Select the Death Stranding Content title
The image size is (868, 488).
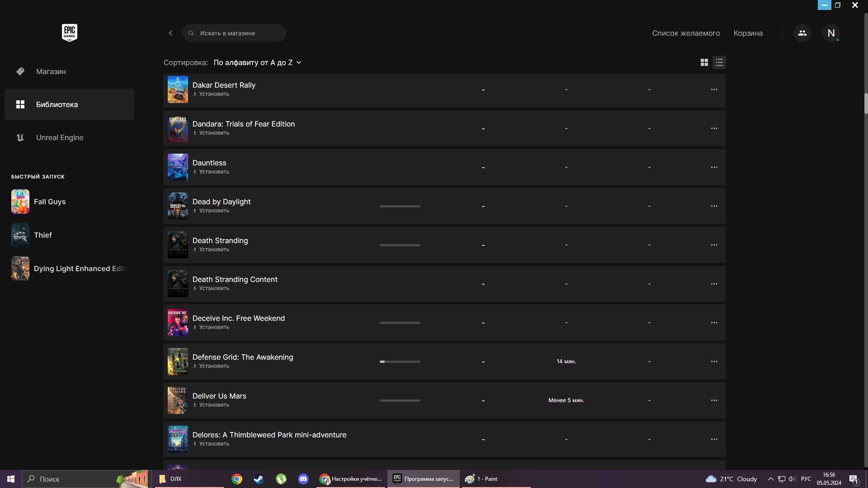[x=235, y=279]
